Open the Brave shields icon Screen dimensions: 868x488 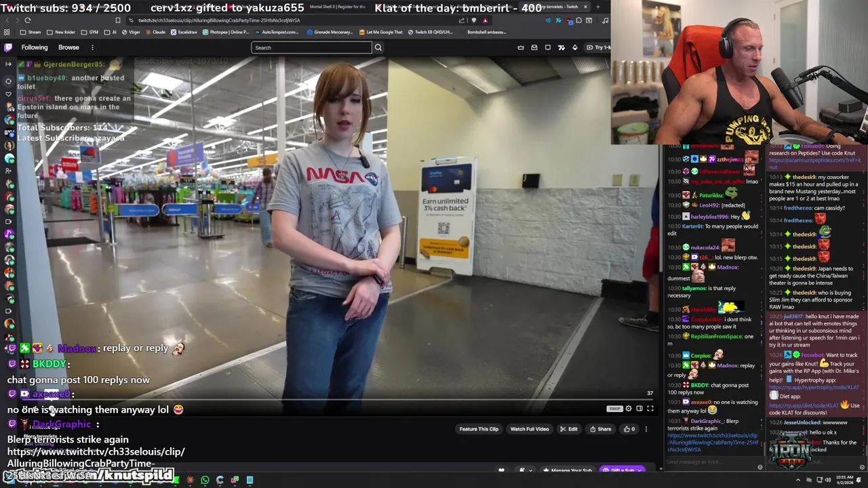click(x=473, y=20)
